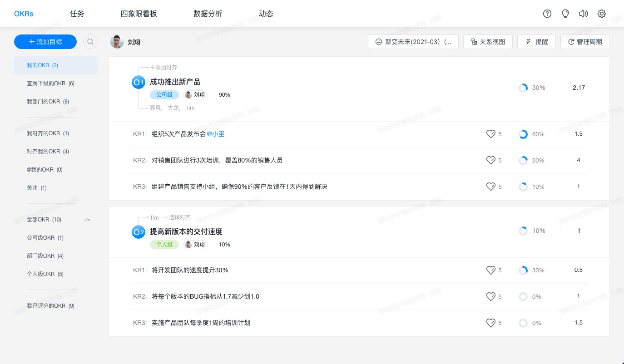Click 10% progress ring of 提高新版本的交付速度
The width and height of the screenshot is (624, 364).
point(523,231)
